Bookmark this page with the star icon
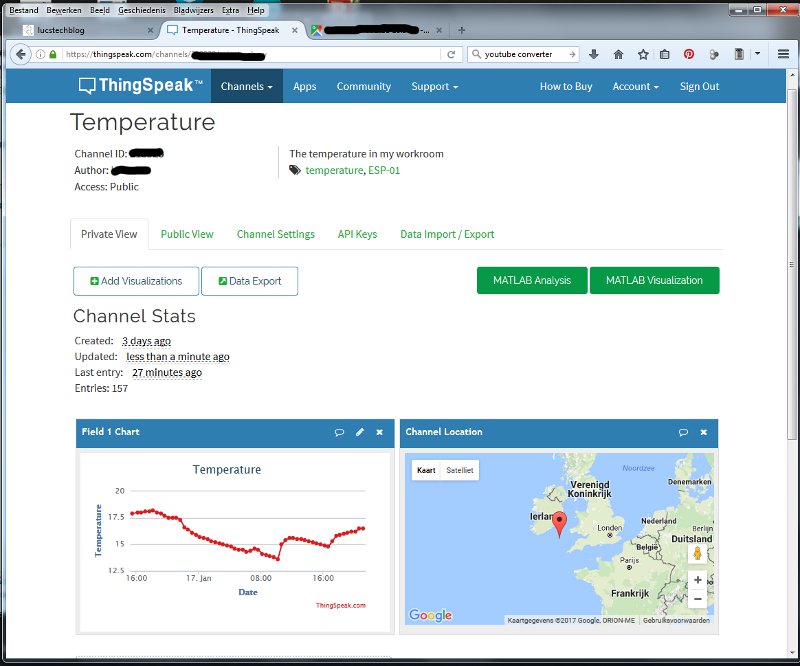The width and height of the screenshot is (800, 666). coord(642,54)
